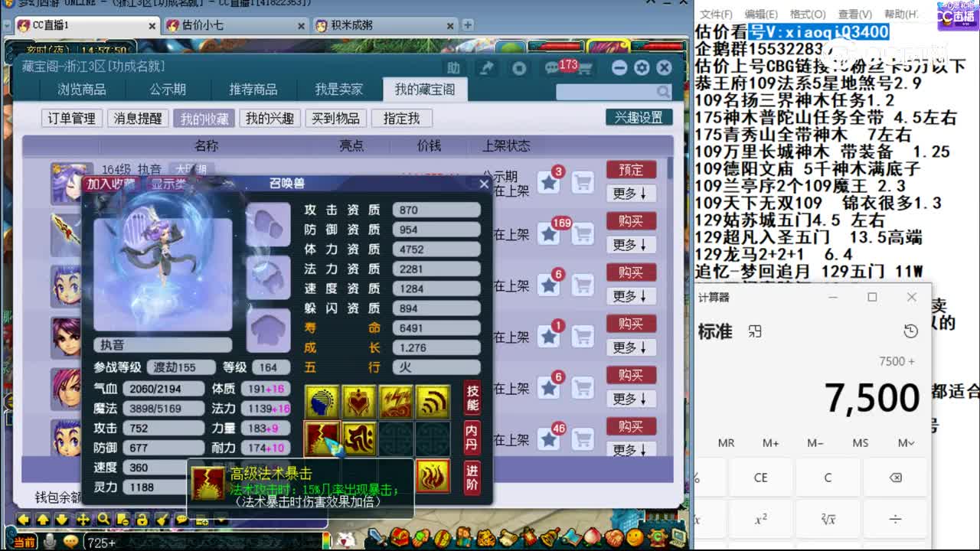Open the 进阶 tab
The height and width of the screenshot is (551, 980).
pos(472,478)
